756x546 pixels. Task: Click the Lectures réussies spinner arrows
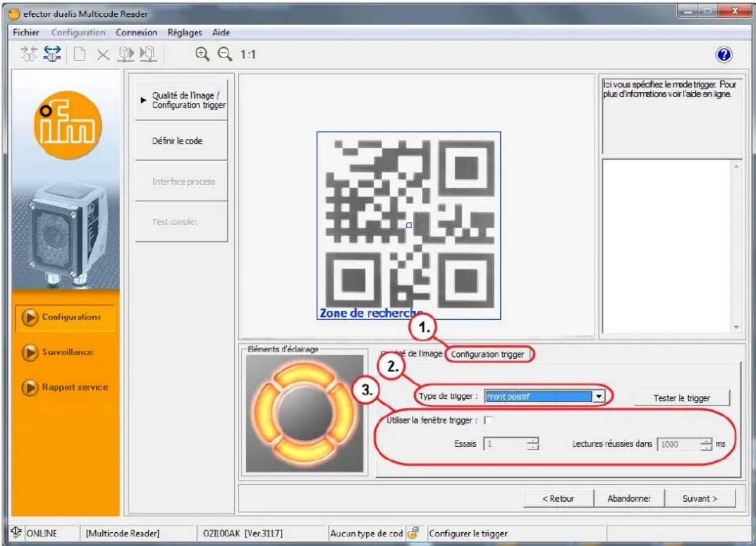pyautogui.click(x=707, y=445)
